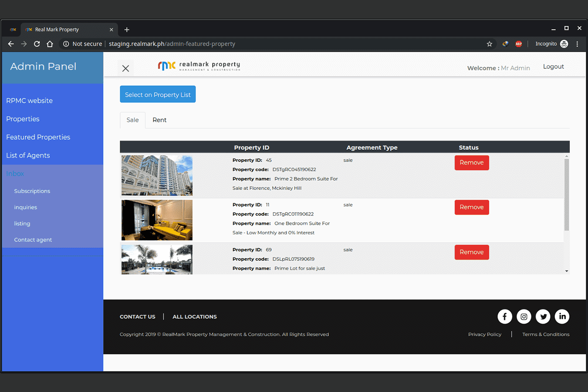
Task: Click the colorful extension icon
Action: (x=505, y=44)
